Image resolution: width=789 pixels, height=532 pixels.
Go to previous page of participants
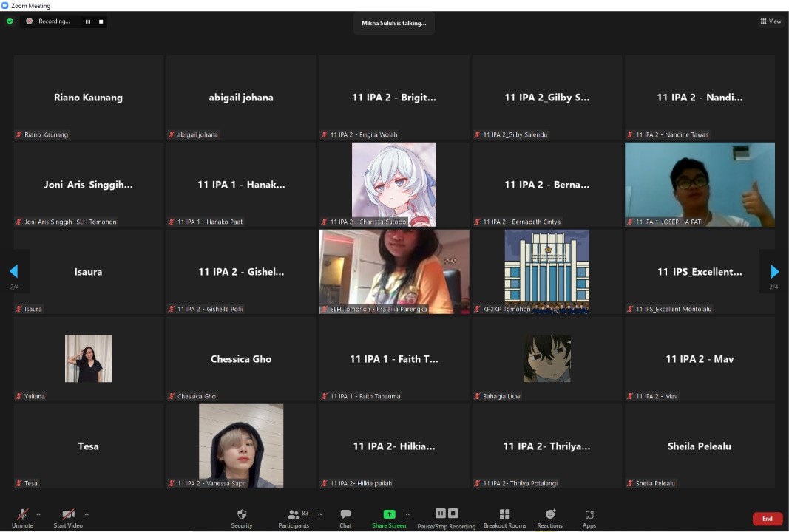coord(13,272)
